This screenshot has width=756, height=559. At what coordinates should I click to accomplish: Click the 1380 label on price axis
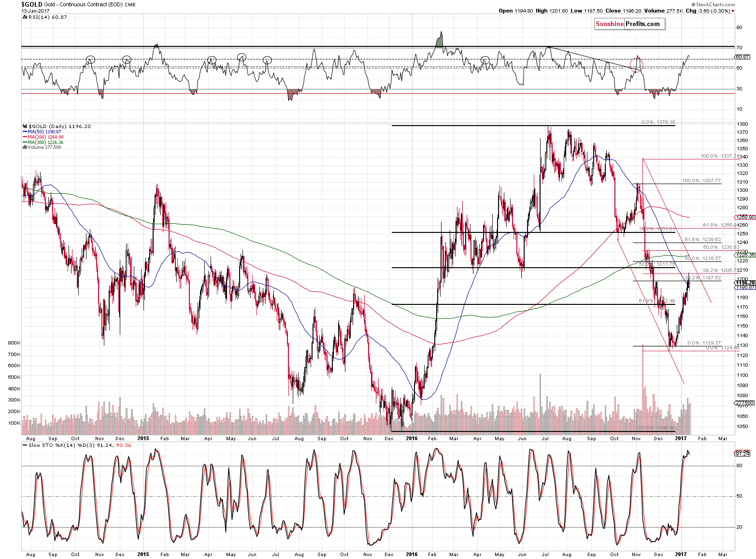[742, 124]
